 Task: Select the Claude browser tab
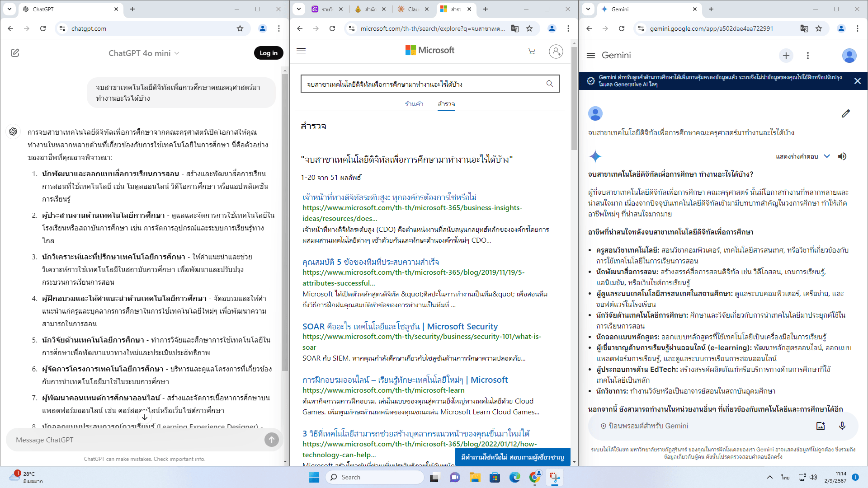(x=408, y=9)
